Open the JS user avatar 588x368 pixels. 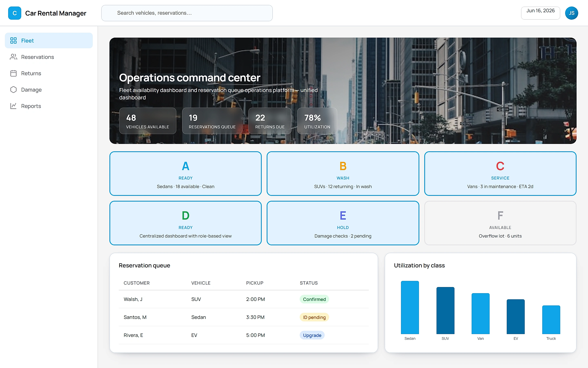571,13
